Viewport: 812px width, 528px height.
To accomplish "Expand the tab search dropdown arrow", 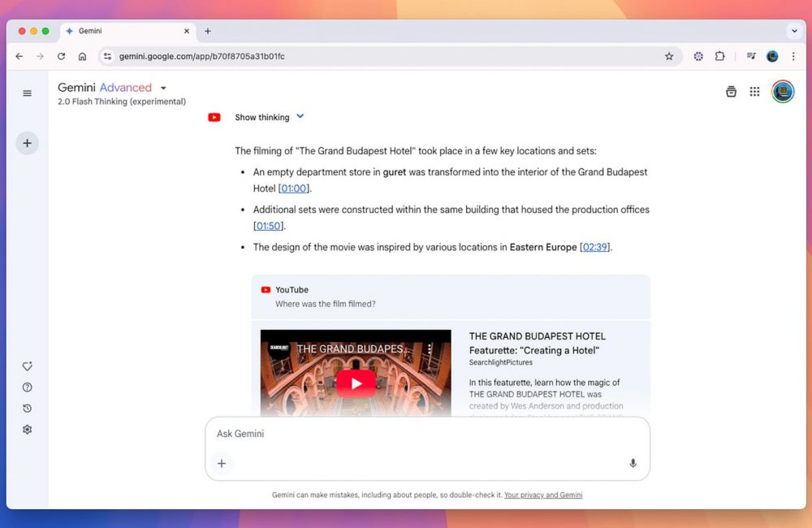I will pos(793,31).
